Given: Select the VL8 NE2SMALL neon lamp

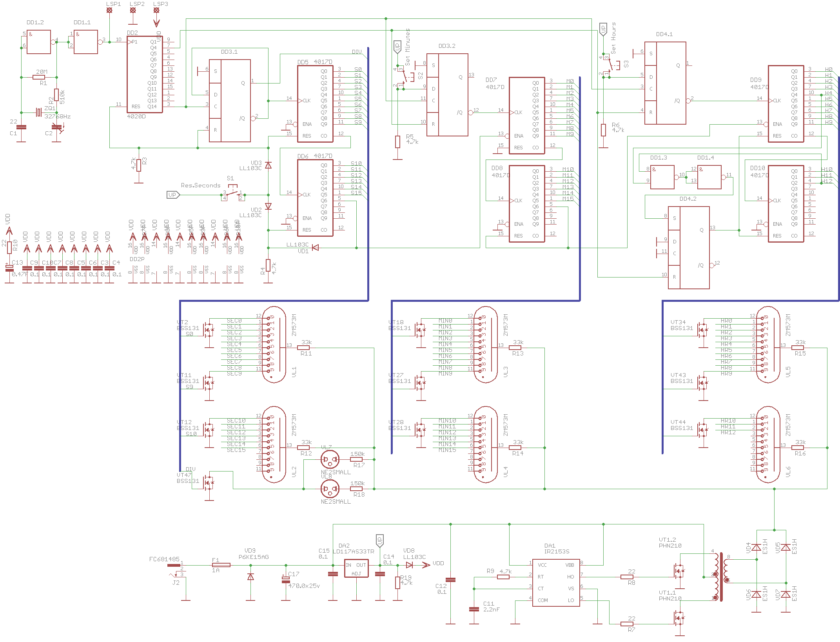Looking at the screenshot, I should pyautogui.click(x=330, y=489).
